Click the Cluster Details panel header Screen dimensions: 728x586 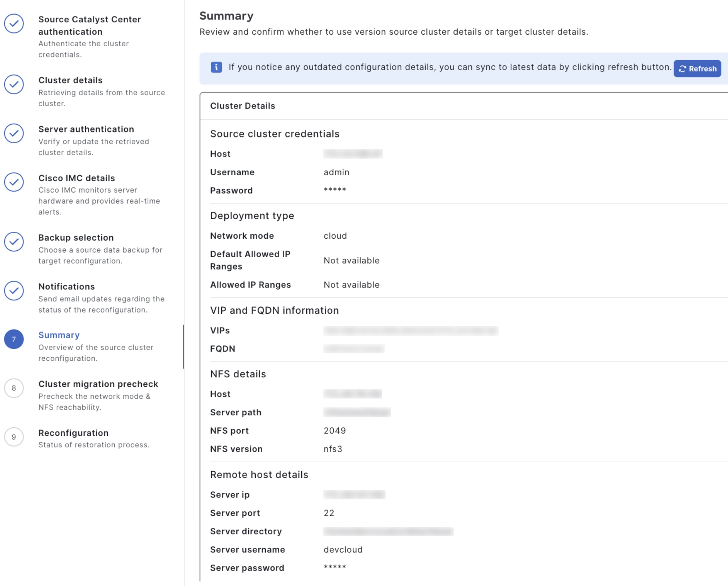[x=243, y=106]
